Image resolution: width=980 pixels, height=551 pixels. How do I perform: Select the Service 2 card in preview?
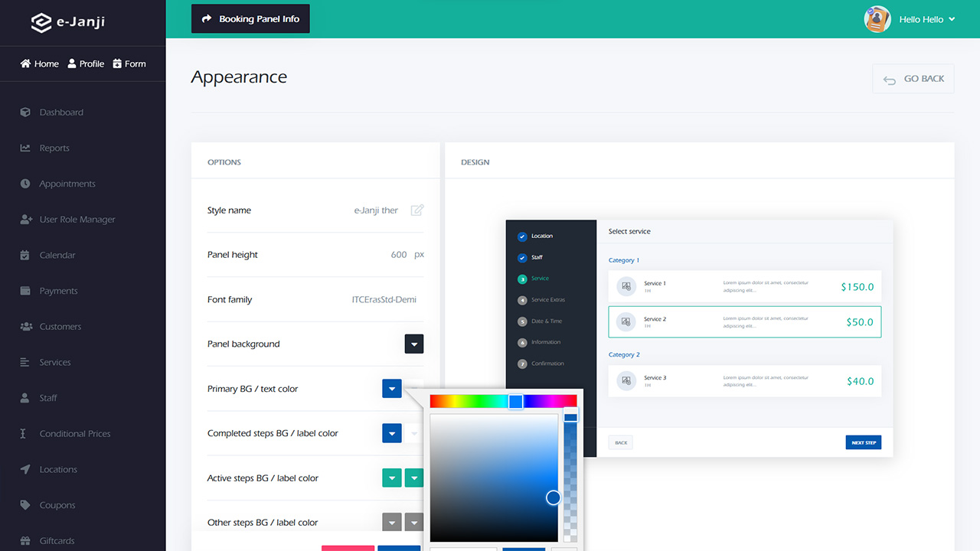click(744, 322)
